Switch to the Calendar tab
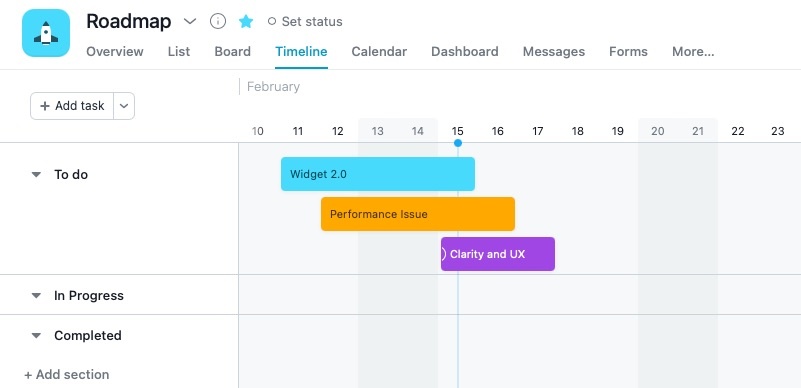Screen dimensions: 801x388 pyautogui.click(x=379, y=52)
